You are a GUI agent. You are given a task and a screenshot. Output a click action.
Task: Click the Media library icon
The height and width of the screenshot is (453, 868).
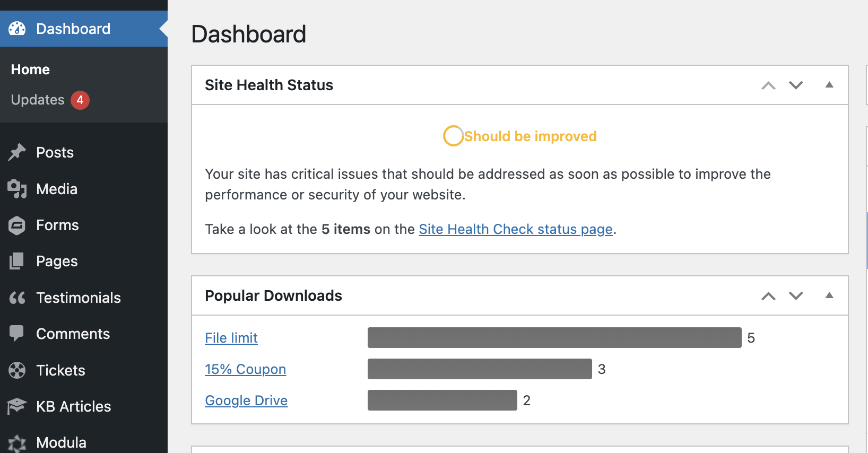(17, 189)
